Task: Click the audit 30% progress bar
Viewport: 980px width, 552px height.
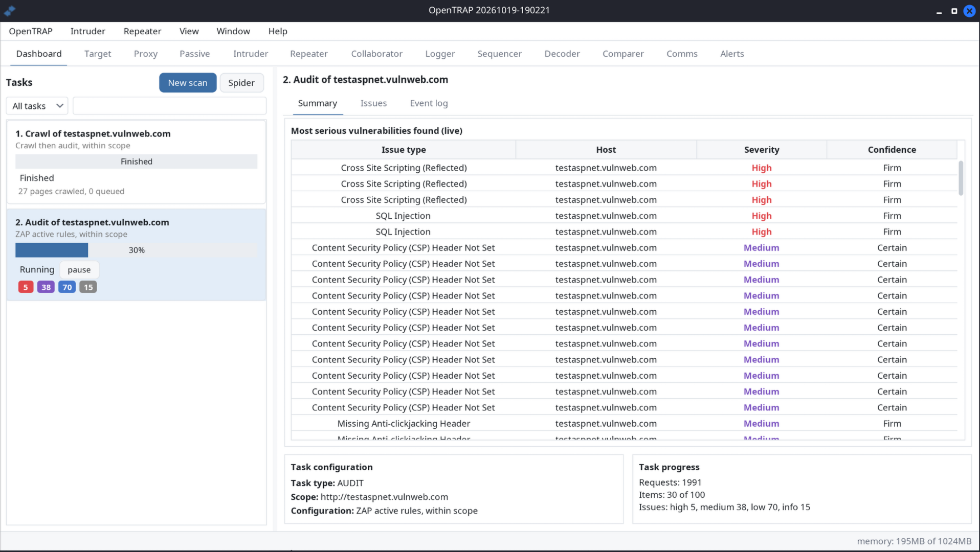Action: point(136,250)
